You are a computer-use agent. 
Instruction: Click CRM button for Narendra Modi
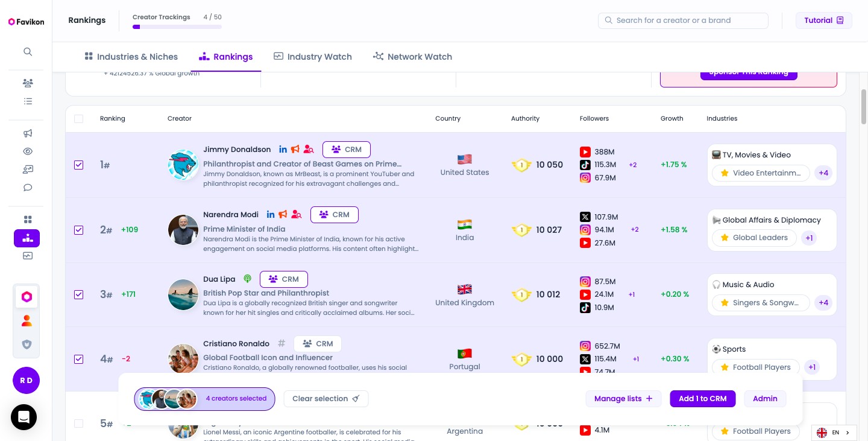pyautogui.click(x=335, y=215)
